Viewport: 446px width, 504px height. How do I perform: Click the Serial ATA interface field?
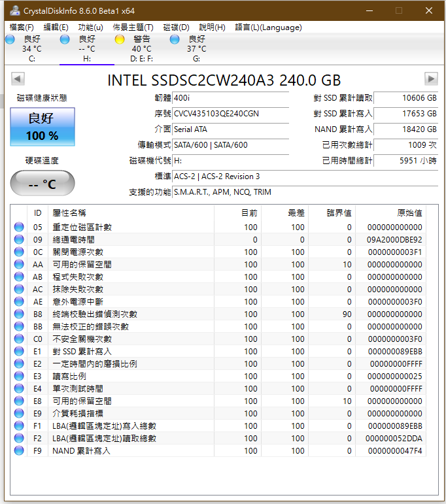[x=231, y=129]
